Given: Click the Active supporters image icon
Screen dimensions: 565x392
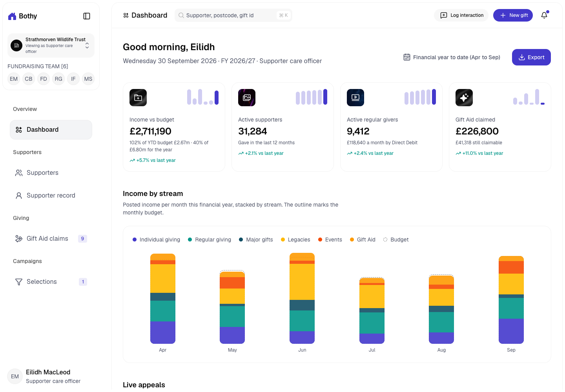Looking at the screenshot, I should 247,98.
